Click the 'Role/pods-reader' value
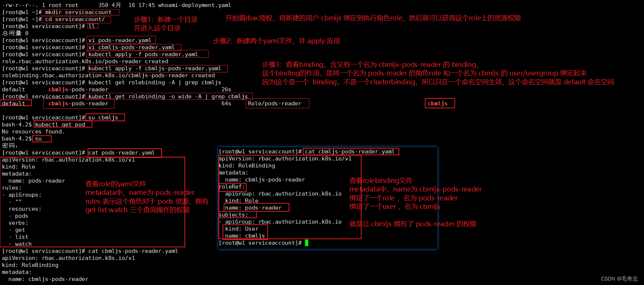The height and width of the screenshot is (285, 644). (x=274, y=104)
